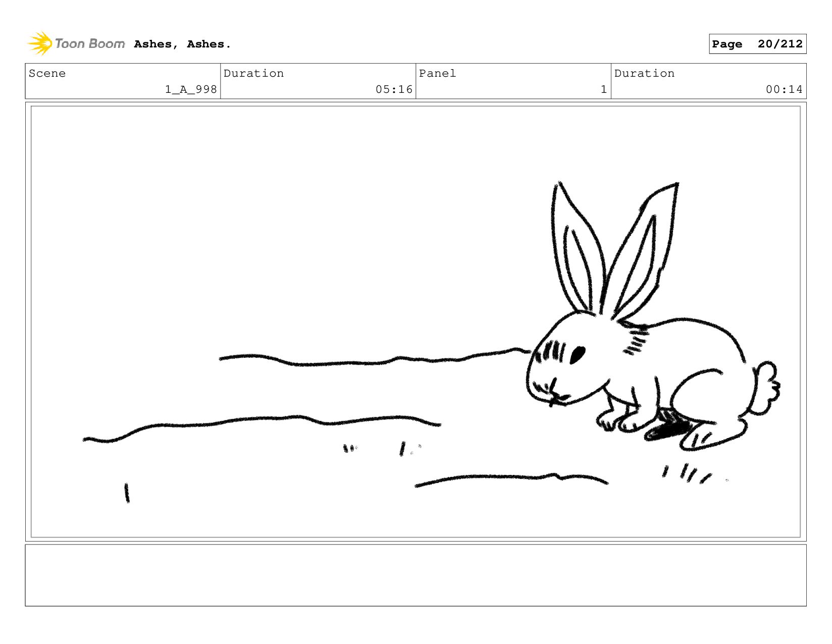Viewport: 832px width, 644px height.
Task: Click the rabbit drawing in the storyboard panel
Action: coord(652,317)
